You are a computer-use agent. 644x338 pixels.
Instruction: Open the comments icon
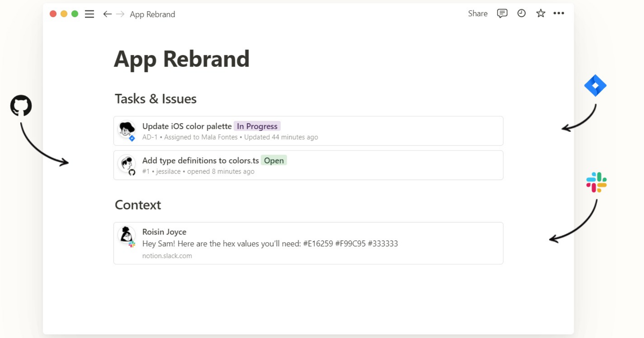tap(502, 14)
